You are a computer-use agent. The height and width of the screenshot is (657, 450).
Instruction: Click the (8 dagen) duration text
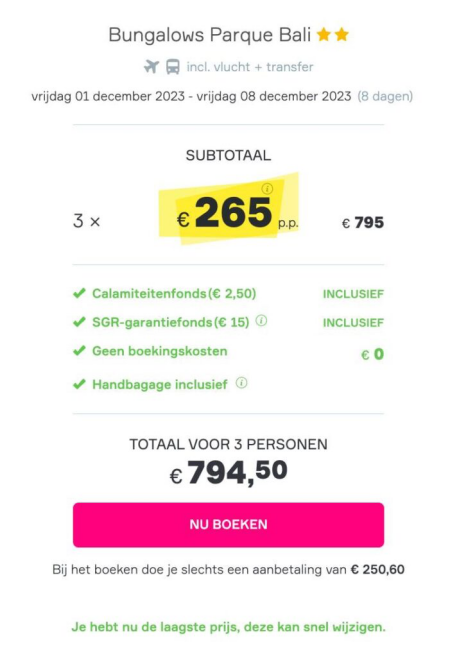point(385,96)
